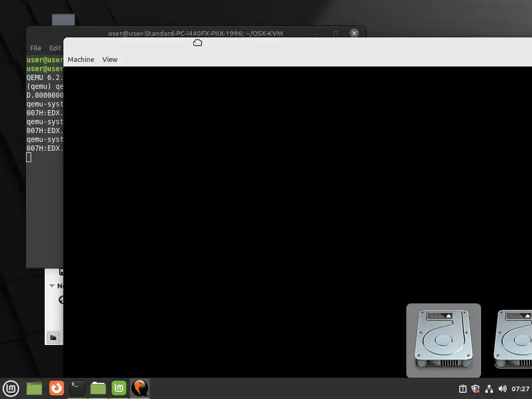Open the Files manager from taskbar
The height and width of the screenshot is (399, 532).
(98, 388)
